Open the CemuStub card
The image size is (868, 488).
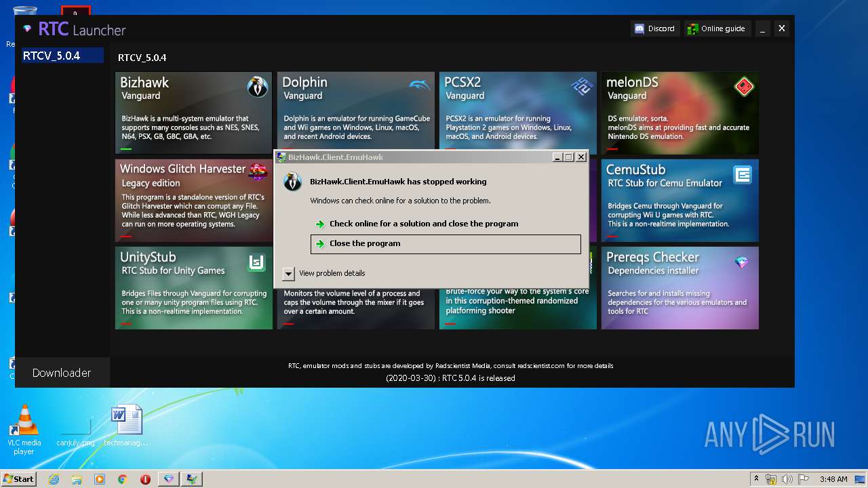click(x=680, y=201)
